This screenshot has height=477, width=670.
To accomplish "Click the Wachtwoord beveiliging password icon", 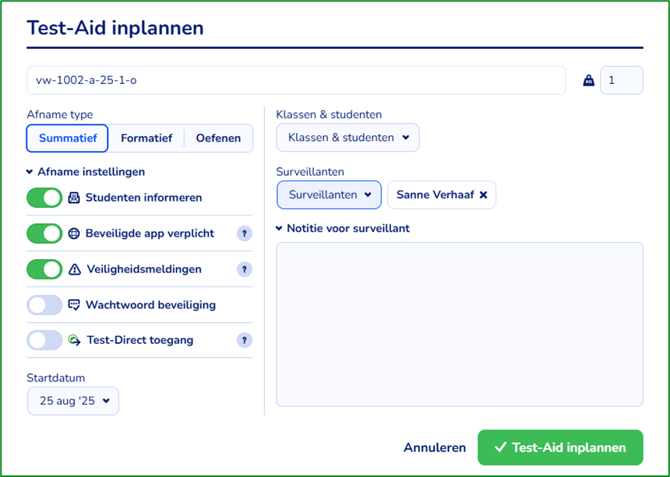I will tap(74, 305).
